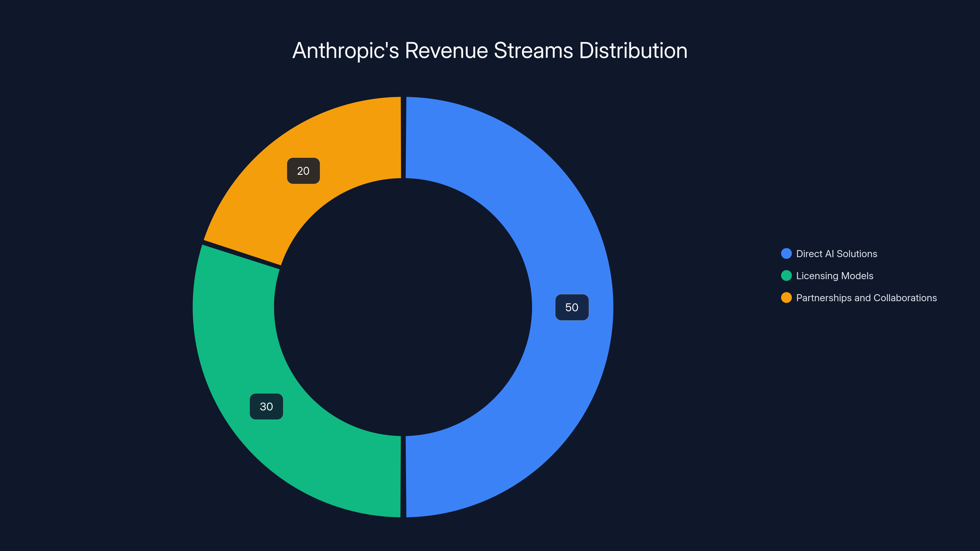980x551 pixels.
Task: Click the 50 value label on the donut
Action: click(572, 307)
